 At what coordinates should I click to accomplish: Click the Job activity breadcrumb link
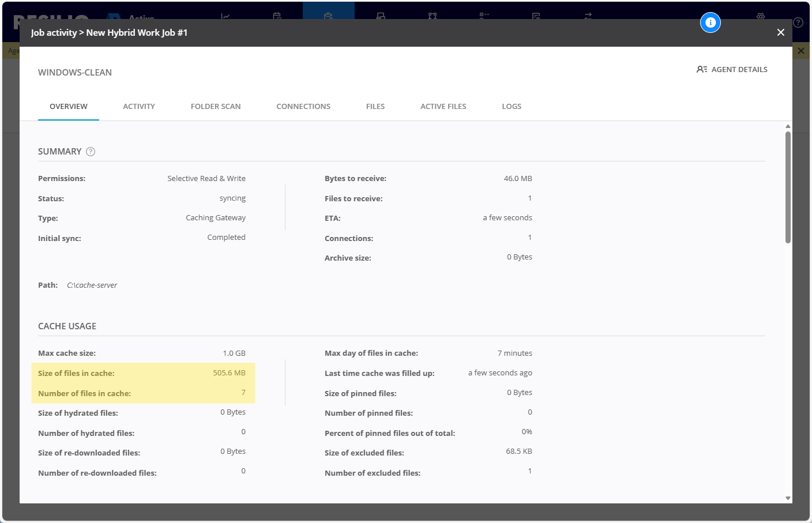coord(54,33)
